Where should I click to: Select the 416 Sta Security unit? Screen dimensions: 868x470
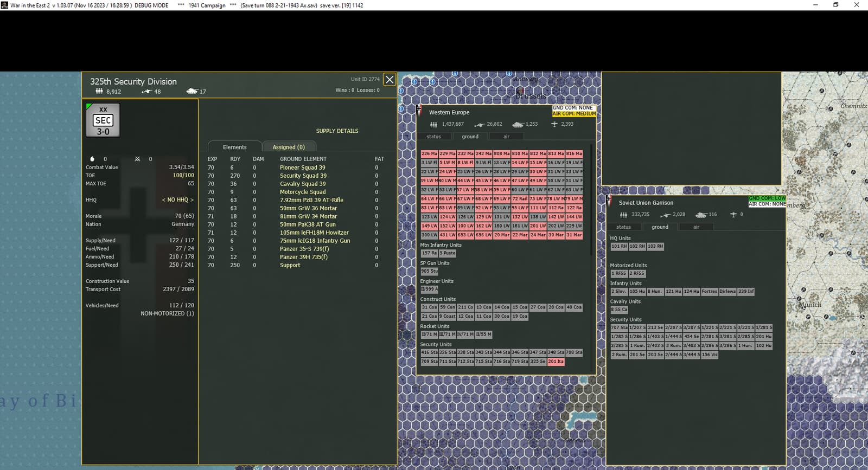pyautogui.click(x=429, y=352)
